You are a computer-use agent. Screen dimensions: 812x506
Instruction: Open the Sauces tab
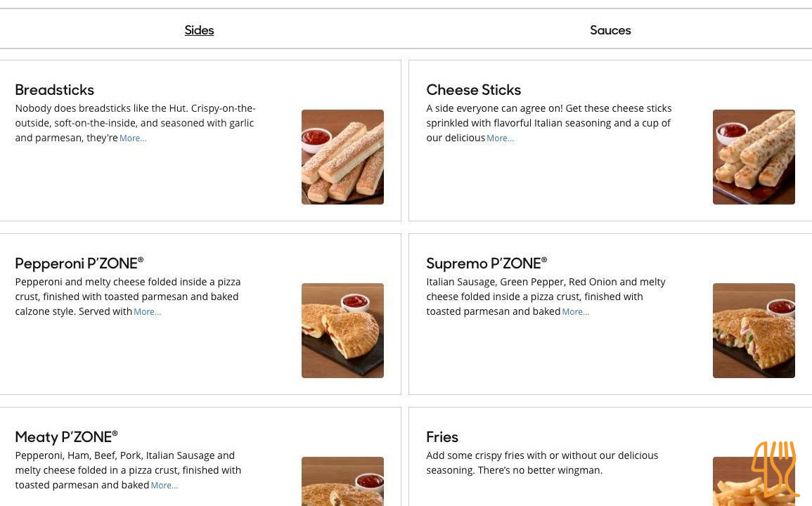pos(610,30)
